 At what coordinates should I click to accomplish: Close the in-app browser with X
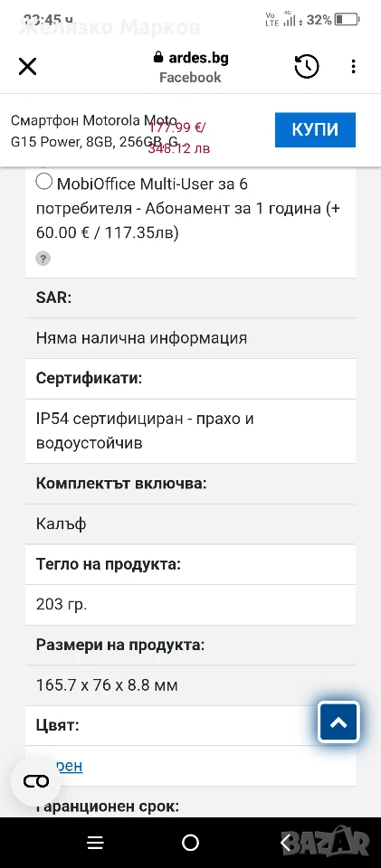[27, 67]
